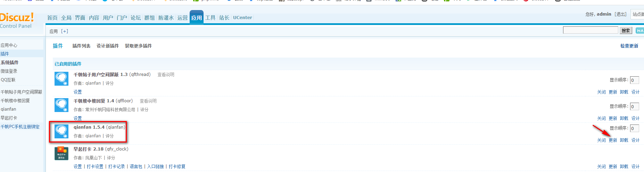Viewport: 644px width, 172px height.
Task: Focus 显示顺序 field for qianfan plugin
Action: (x=635, y=128)
